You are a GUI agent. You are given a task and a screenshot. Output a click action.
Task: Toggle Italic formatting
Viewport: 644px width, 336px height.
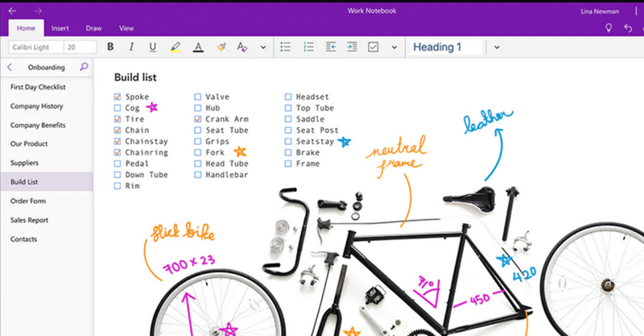[131, 47]
